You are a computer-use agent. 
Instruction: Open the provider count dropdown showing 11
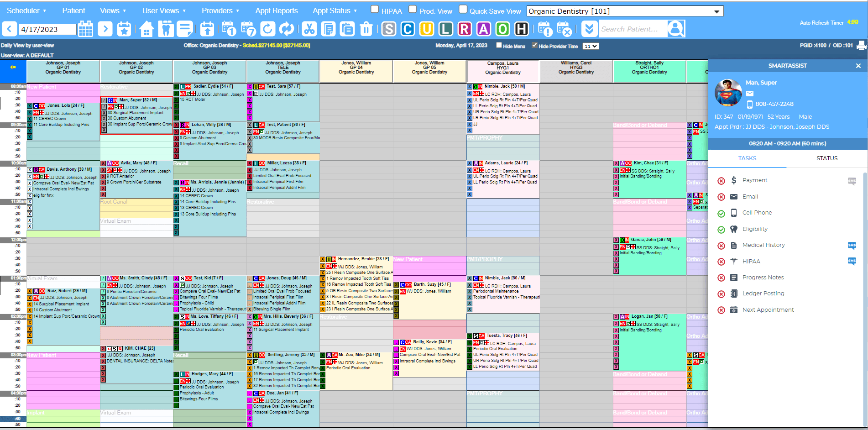click(591, 46)
